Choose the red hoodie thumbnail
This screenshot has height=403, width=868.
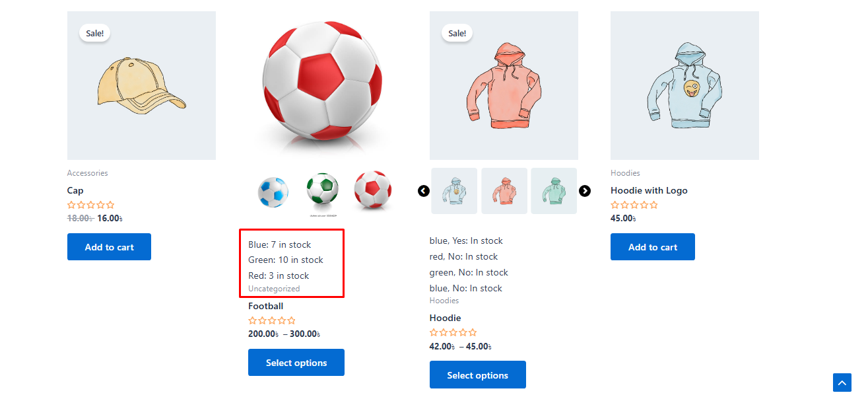[x=504, y=191]
